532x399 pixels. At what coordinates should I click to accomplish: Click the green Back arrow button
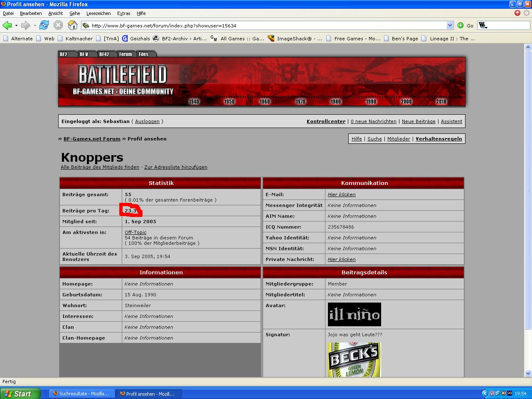pos(7,25)
